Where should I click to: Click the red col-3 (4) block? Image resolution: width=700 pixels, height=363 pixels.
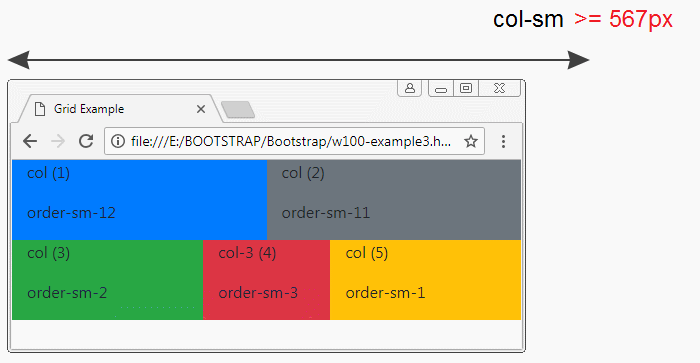click(267, 280)
